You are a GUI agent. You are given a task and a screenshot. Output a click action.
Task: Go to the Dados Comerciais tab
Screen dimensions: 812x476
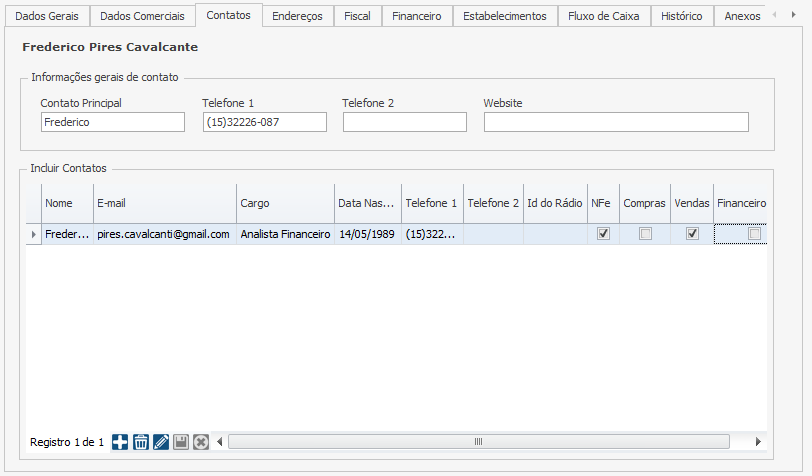[x=142, y=16]
